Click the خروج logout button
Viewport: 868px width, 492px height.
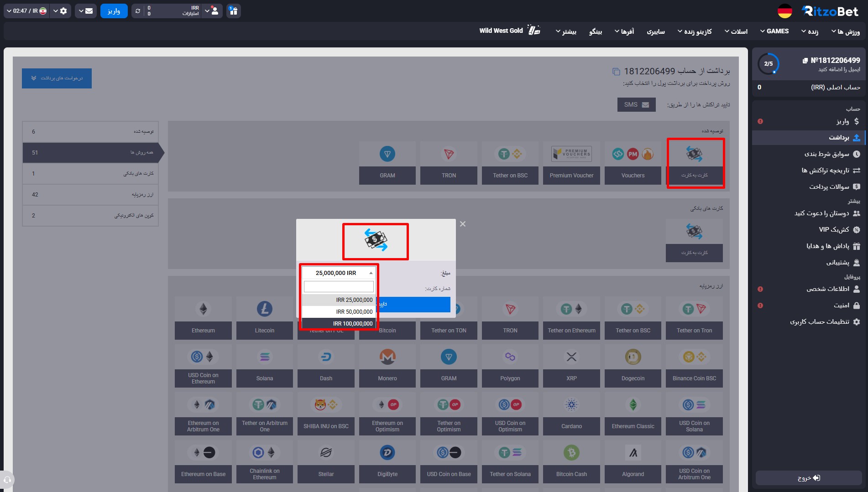point(809,478)
